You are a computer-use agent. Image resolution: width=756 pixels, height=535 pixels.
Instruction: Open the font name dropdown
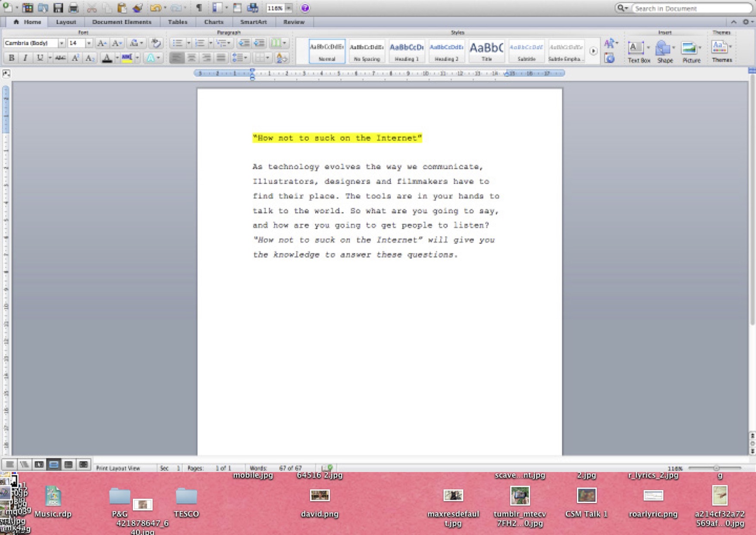coord(61,43)
